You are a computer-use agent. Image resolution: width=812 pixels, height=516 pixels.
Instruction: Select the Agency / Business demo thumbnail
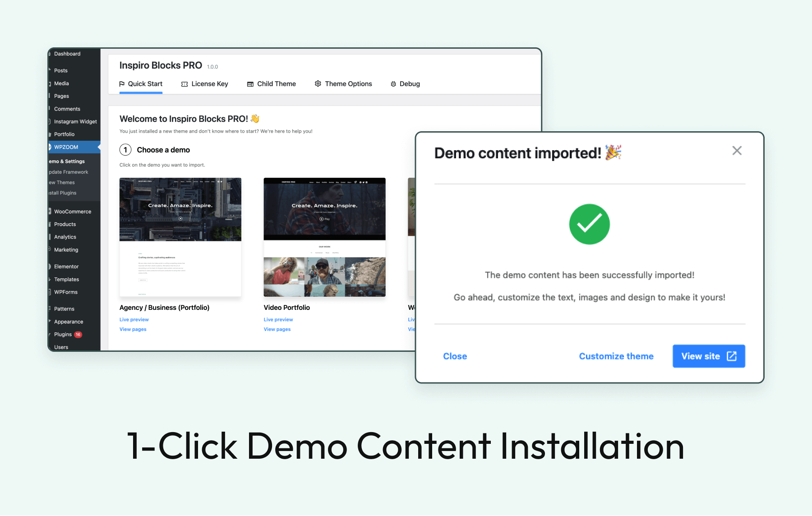point(180,237)
